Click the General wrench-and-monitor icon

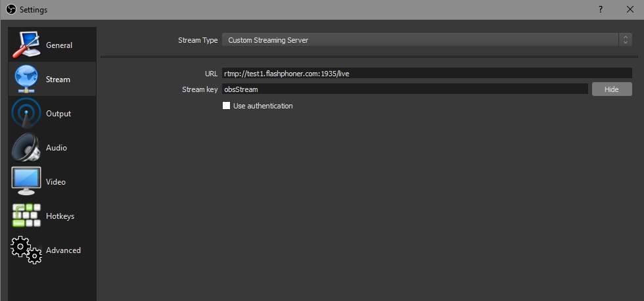(x=26, y=45)
